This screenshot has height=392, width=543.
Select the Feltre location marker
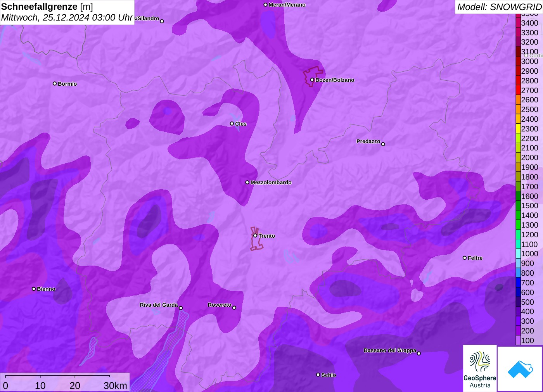[465, 258]
